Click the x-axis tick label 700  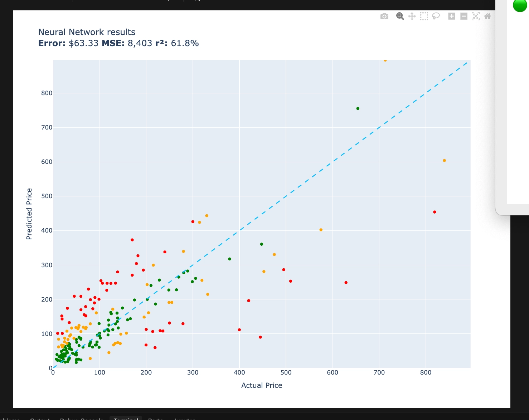coord(379,372)
